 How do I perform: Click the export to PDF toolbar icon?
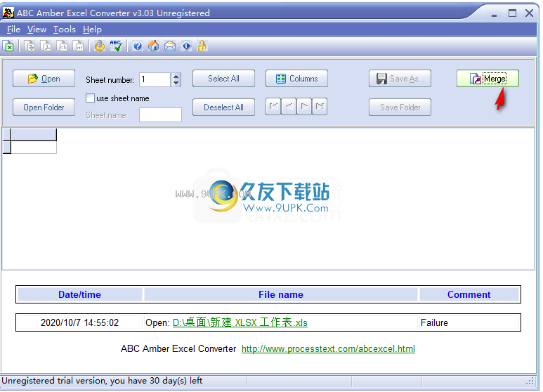[46, 46]
